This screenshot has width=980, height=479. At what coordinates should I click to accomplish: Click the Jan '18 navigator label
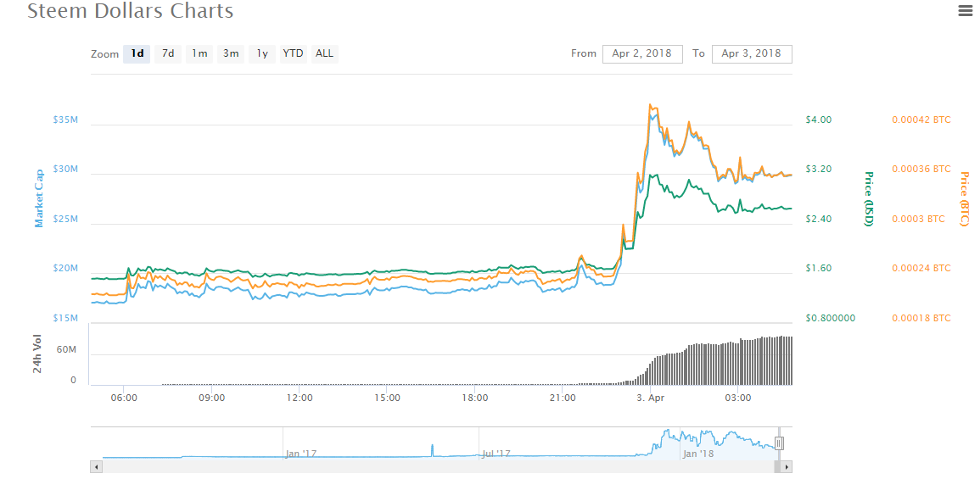pyautogui.click(x=699, y=454)
